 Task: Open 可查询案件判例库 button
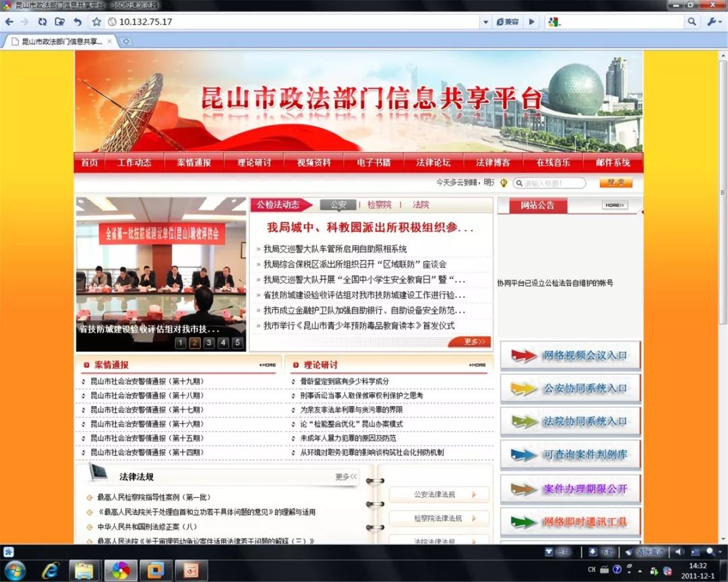pos(571,455)
